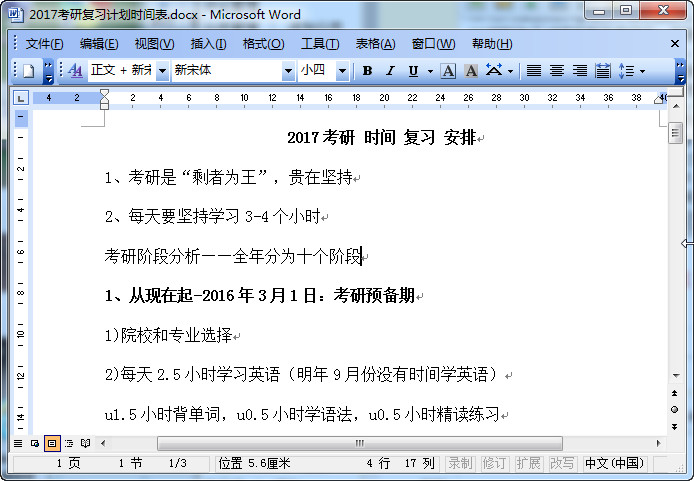Apply the Character Shading icon
694x481 pixels.
tap(471, 71)
